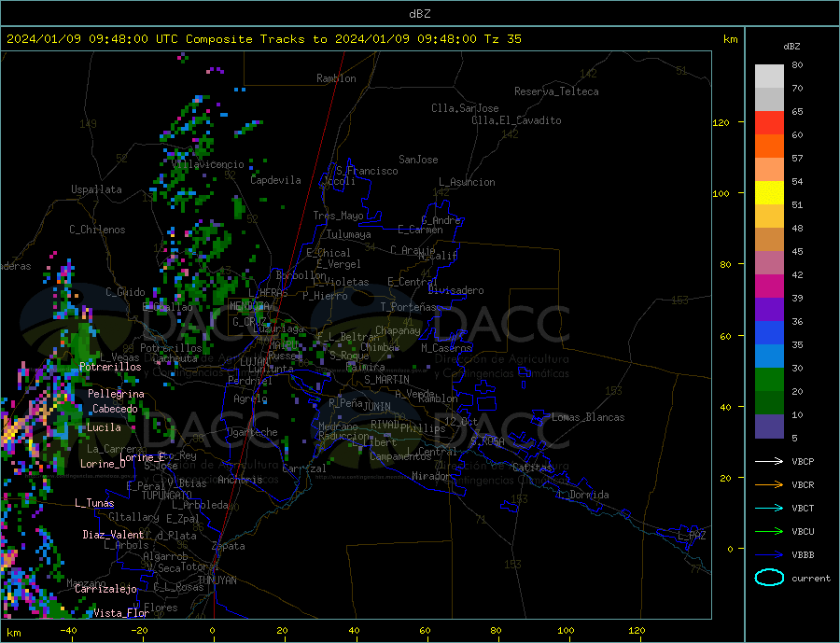This screenshot has width=840, height=643.
Task: Click the S_MARTIN place label
Action: click(386, 380)
